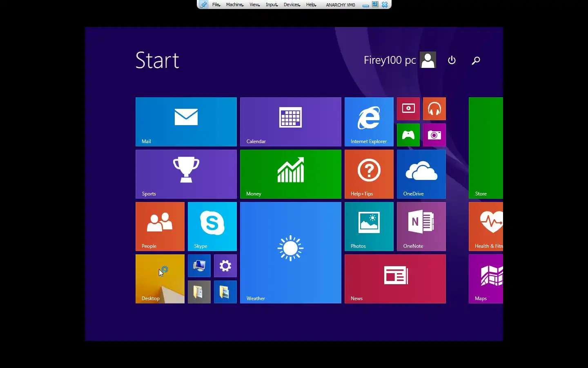The width and height of the screenshot is (588, 368).
Task: Open the Photos tile
Action: [369, 227]
